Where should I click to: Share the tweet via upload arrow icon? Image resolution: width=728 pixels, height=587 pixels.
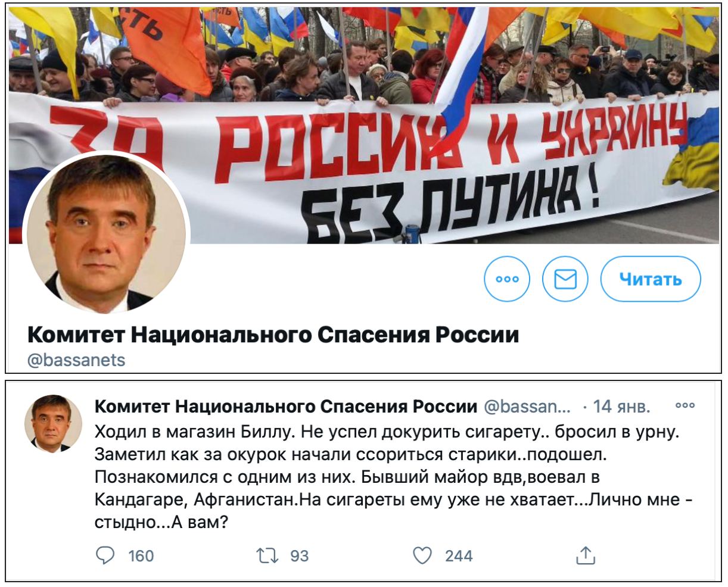click(x=586, y=555)
